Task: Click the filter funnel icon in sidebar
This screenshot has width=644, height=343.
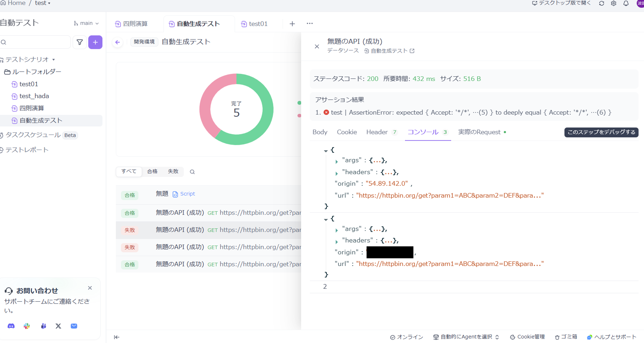Action: coord(79,42)
